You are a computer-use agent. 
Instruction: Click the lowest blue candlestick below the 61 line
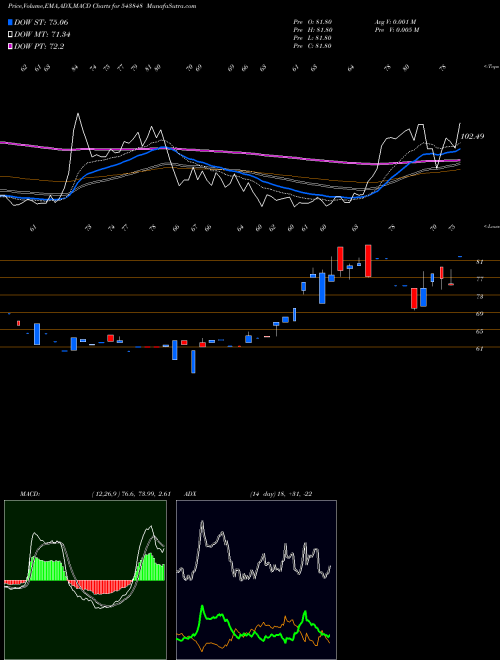pos(193,361)
